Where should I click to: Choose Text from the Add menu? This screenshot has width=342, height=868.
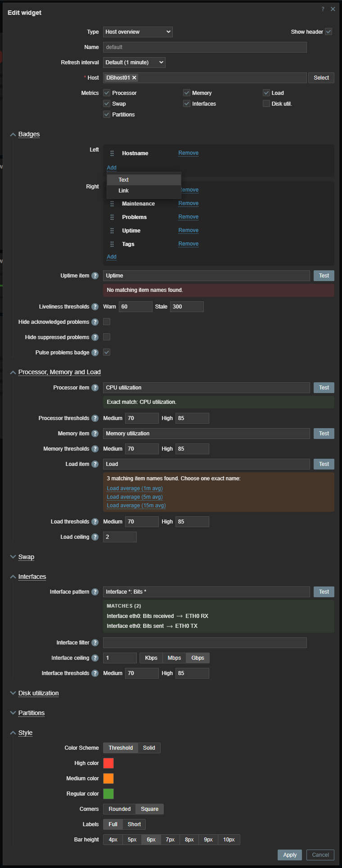124,180
